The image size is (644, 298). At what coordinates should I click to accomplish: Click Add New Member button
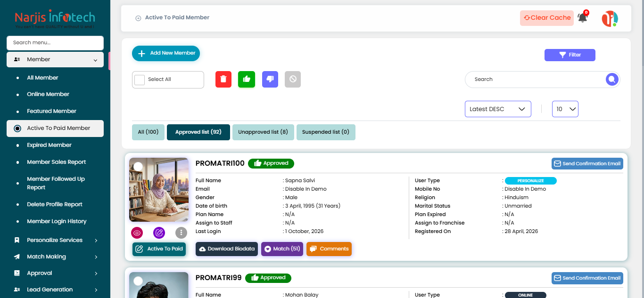point(166,54)
